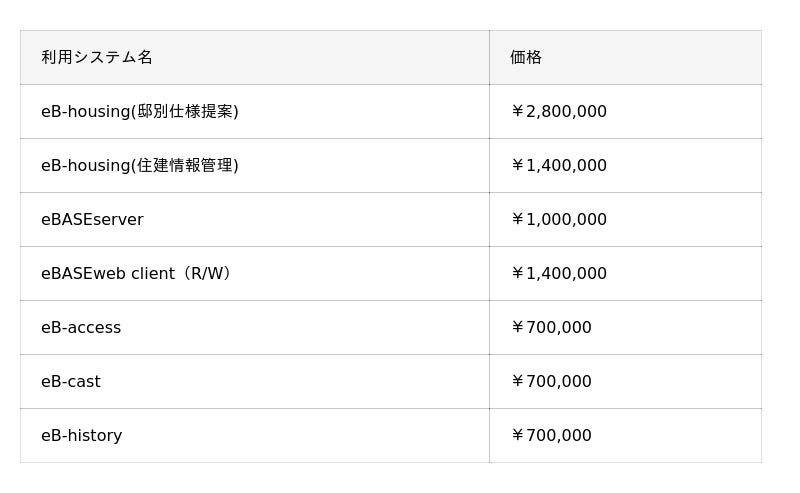Screen dimensions: 800x493
Task: Click the price in the eB-cast row
Action: (551, 382)
